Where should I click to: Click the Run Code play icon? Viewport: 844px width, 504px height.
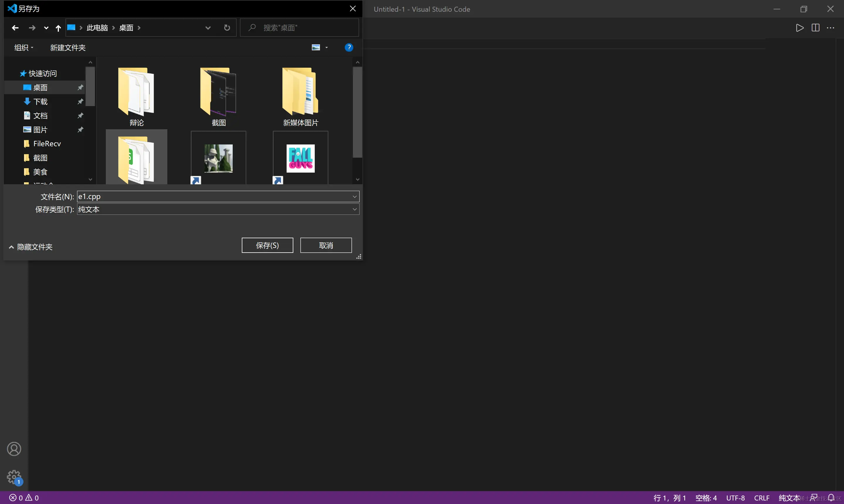coord(799,28)
